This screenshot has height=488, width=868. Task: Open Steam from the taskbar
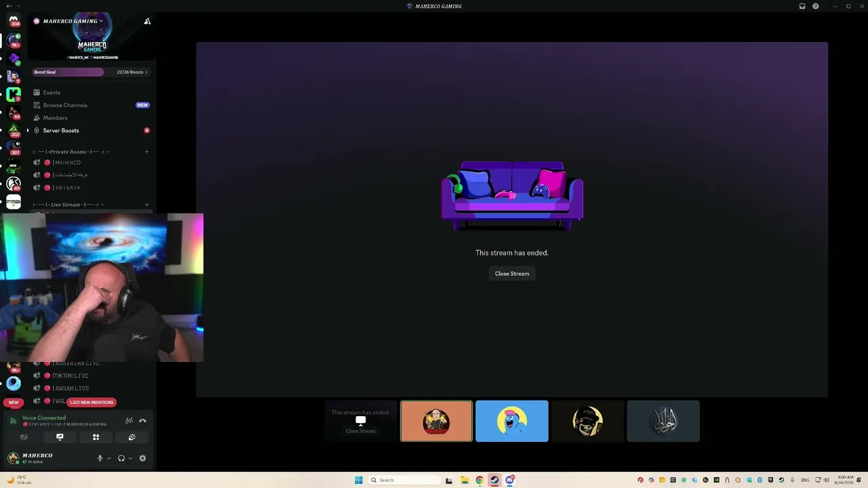point(494,480)
